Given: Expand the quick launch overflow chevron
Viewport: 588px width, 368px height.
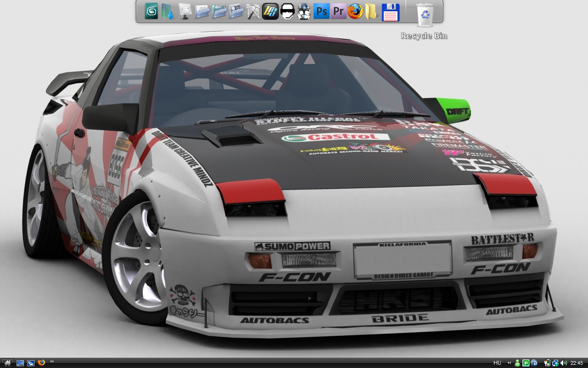Looking at the screenshot, I should coord(52,362).
